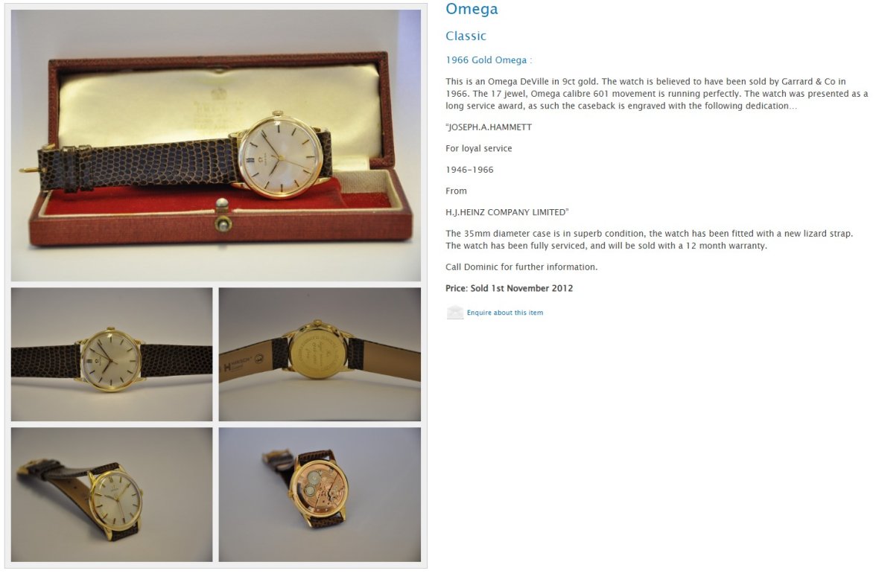Open the angled side-view watch thumbnail
Viewport: 876px width, 588px height.
(x=112, y=494)
